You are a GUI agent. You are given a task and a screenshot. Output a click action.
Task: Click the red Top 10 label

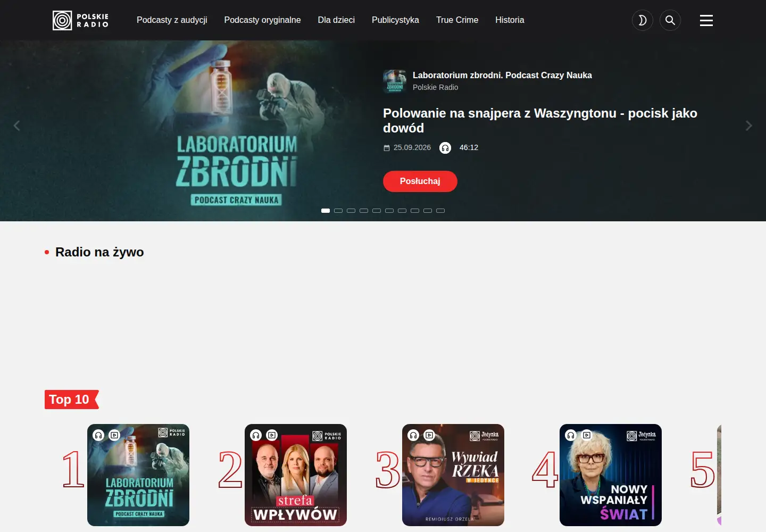click(71, 400)
